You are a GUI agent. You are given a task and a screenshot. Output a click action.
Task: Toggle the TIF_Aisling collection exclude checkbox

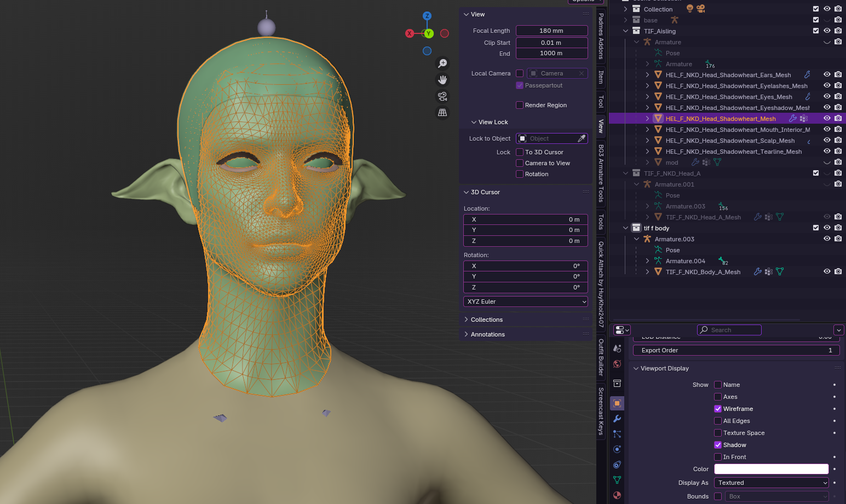click(816, 31)
